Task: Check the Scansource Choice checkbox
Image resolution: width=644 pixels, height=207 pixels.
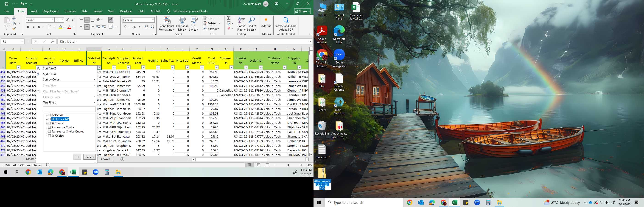Action: (50, 128)
